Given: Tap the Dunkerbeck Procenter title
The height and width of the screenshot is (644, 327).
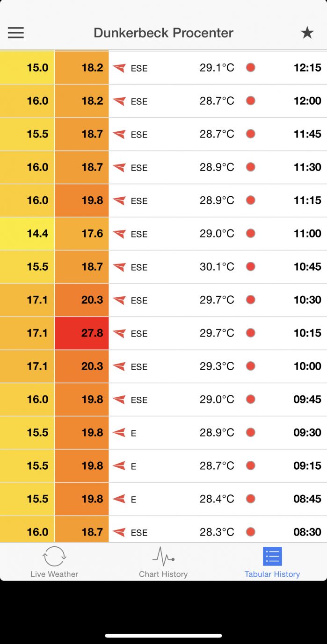Looking at the screenshot, I should [163, 33].
